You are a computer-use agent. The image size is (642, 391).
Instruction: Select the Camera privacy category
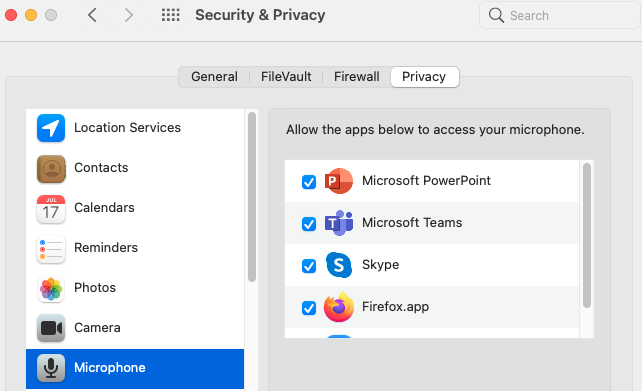135,328
